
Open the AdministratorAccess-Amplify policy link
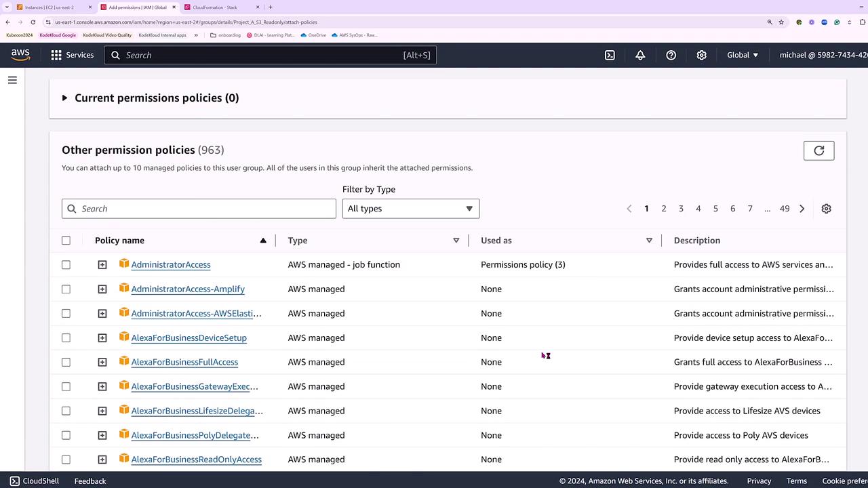[188, 289]
